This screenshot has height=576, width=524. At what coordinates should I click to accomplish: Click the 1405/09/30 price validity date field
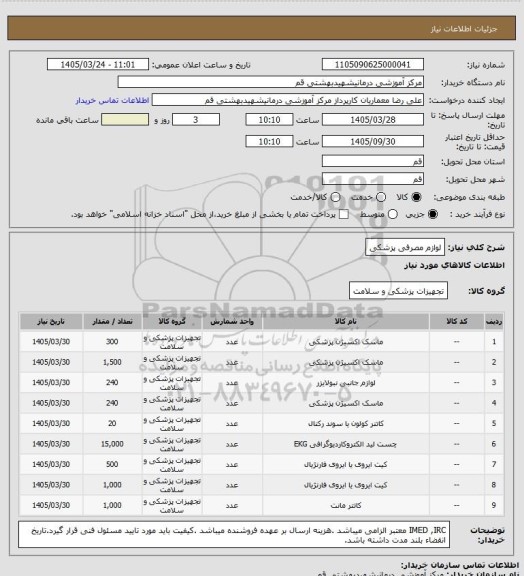coord(373,141)
